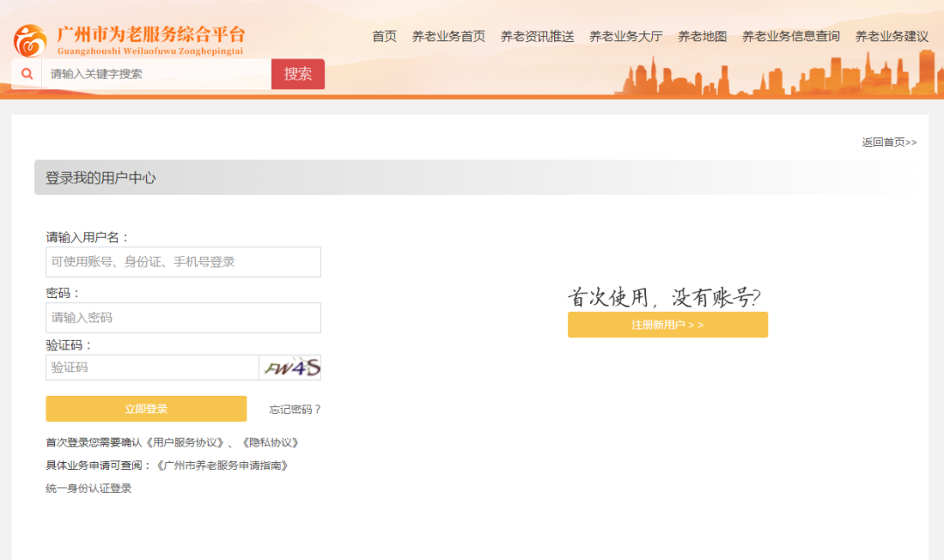Click the username input field
Viewport: 944px width, 560px height.
pos(183,262)
